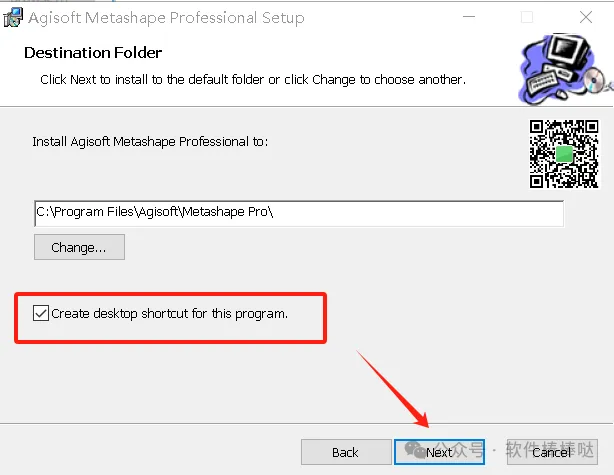Screen dimensions: 614x475
Task: Uncheck the create desktop shortcut checkbox
Action: pyautogui.click(x=41, y=313)
